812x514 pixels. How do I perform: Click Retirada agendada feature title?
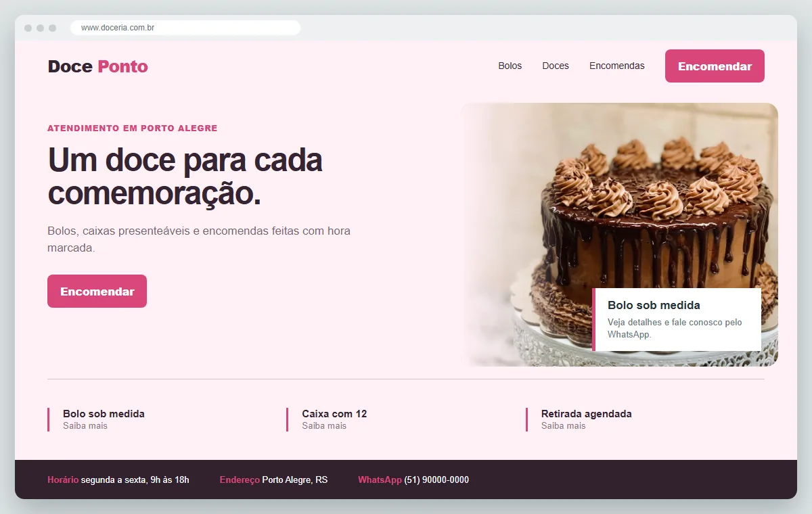point(587,414)
